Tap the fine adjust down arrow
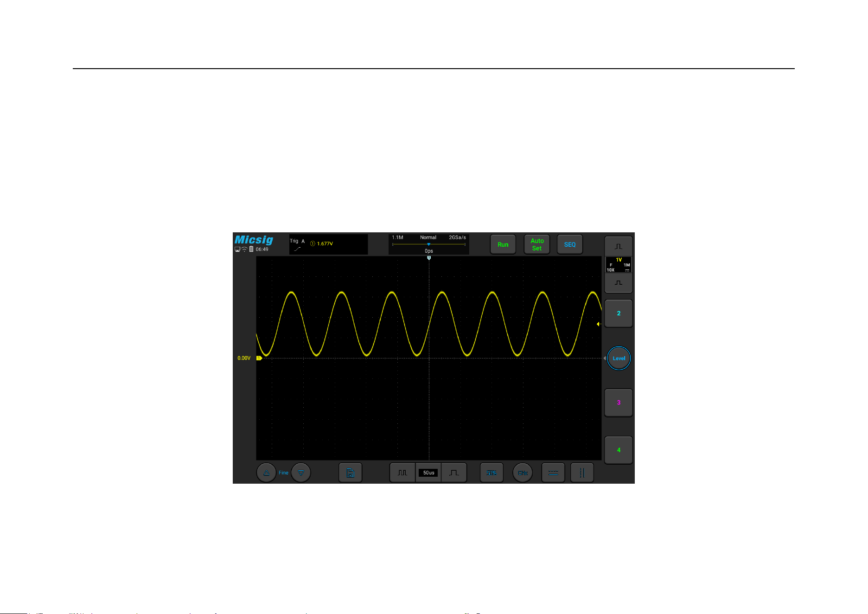The image size is (868, 614). click(x=301, y=473)
